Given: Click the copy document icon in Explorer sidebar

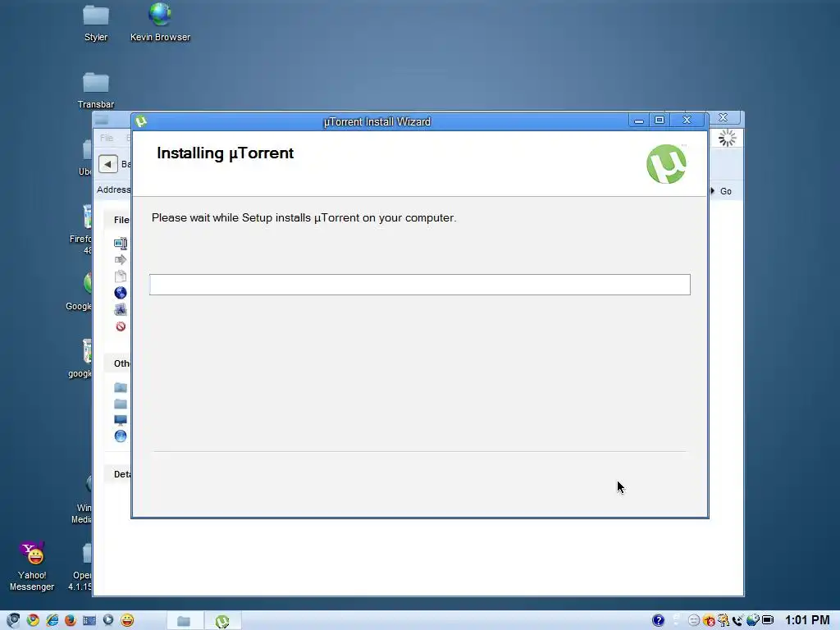Looking at the screenshot, I should point(121,276).
